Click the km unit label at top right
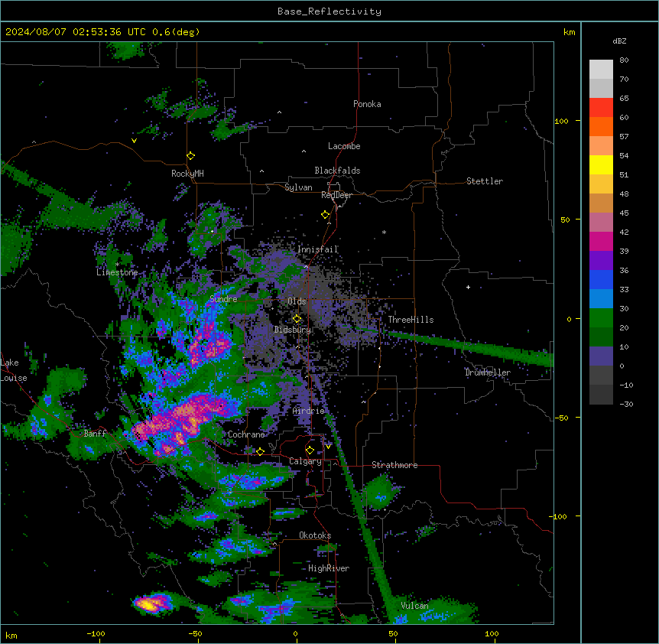This screenshot has height=644, width=659. point(569,32)
